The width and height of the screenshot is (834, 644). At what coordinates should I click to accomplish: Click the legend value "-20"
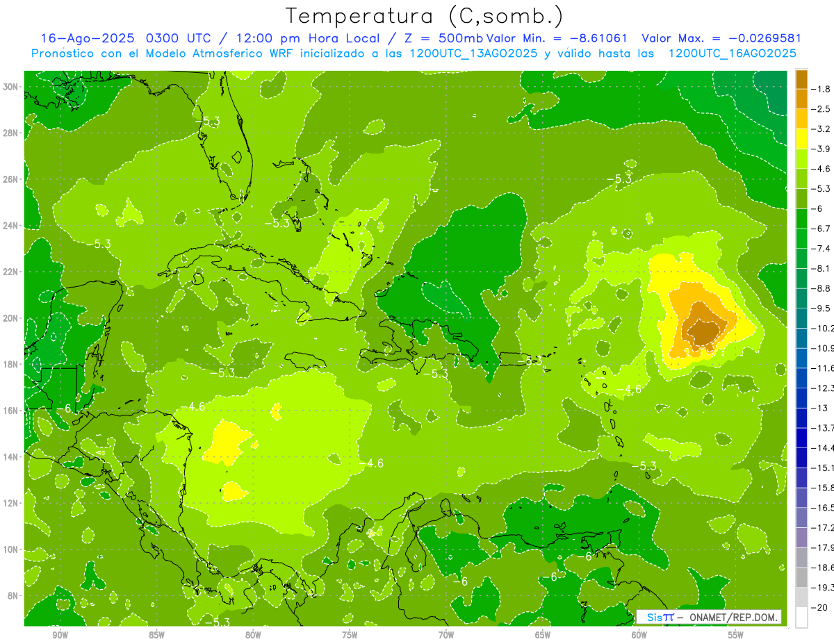point(820,607)
